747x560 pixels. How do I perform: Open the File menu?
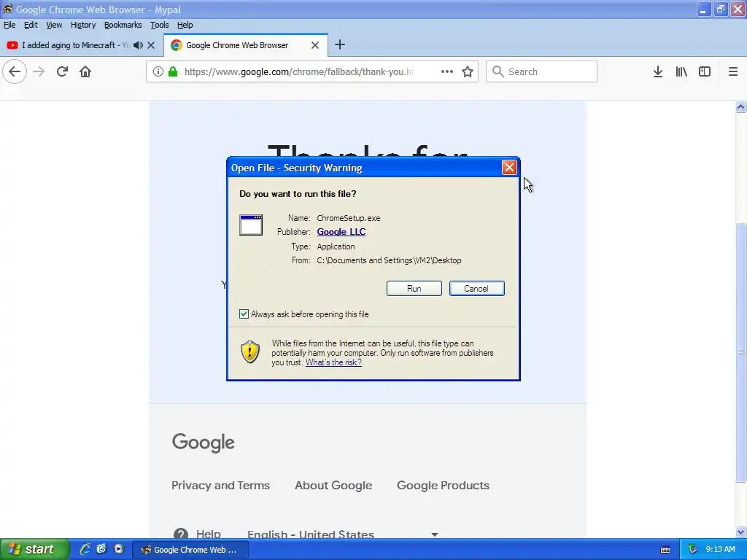click(9, 25)
